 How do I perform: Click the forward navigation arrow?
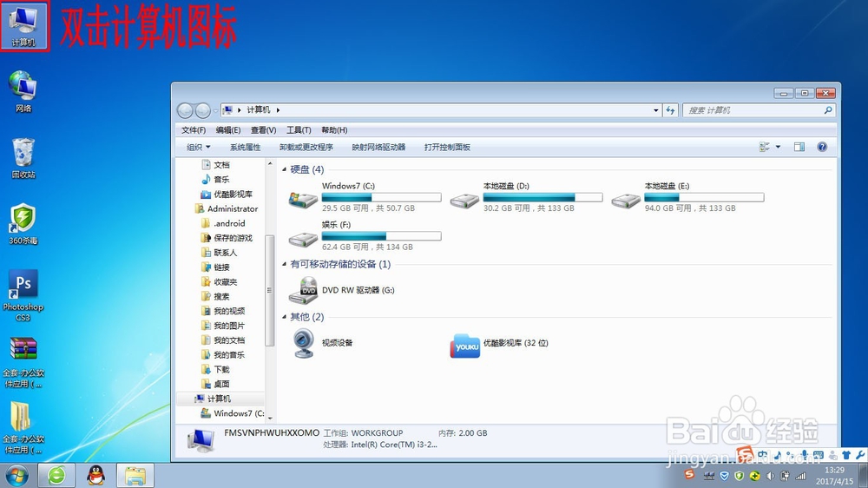pos(202,111)
